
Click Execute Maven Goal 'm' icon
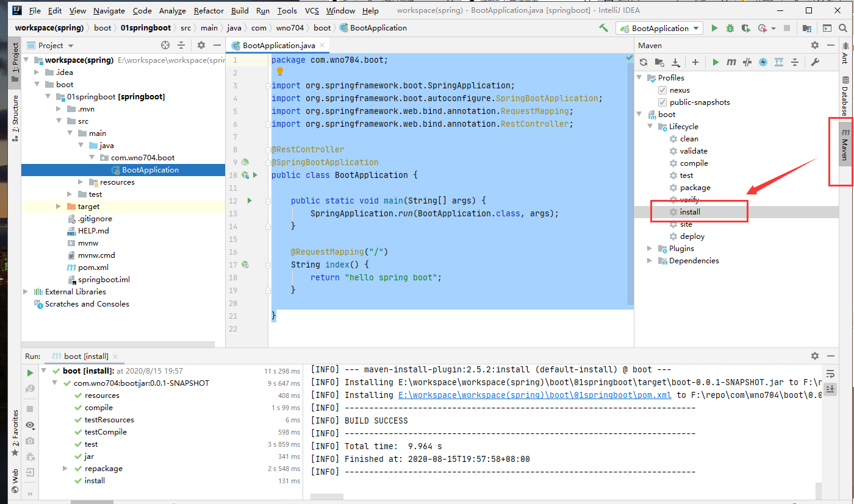point(731,62)
